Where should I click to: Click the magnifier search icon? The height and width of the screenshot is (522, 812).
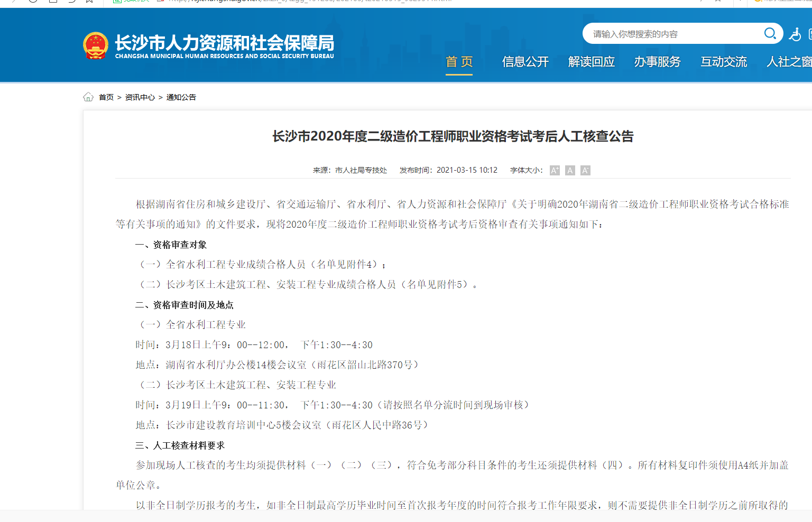pos(770,34)
